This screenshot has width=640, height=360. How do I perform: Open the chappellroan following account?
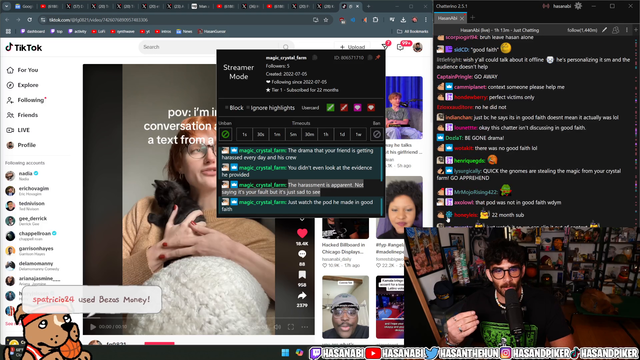[x=31, y=236]
